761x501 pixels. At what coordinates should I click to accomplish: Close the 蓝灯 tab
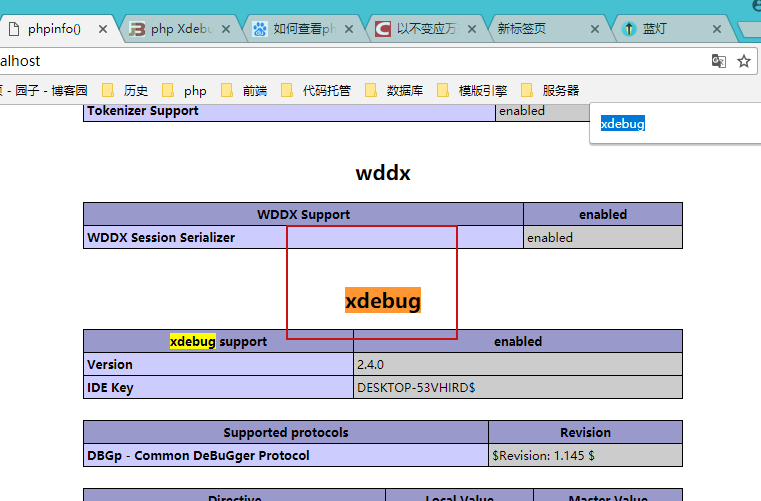717,29
